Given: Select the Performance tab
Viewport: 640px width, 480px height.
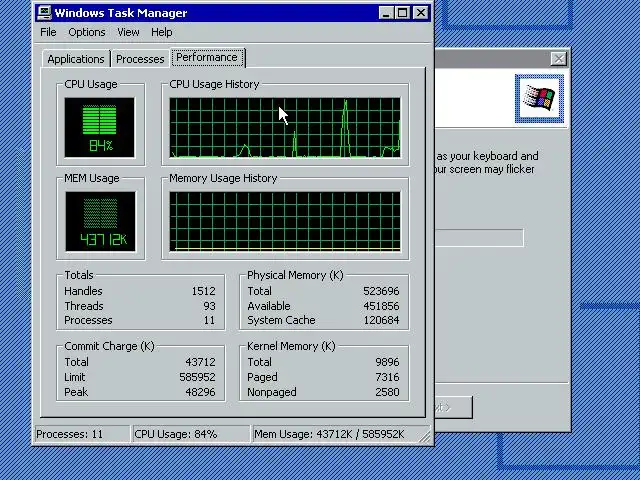Looking at the screenshot, I should [207, 57].
